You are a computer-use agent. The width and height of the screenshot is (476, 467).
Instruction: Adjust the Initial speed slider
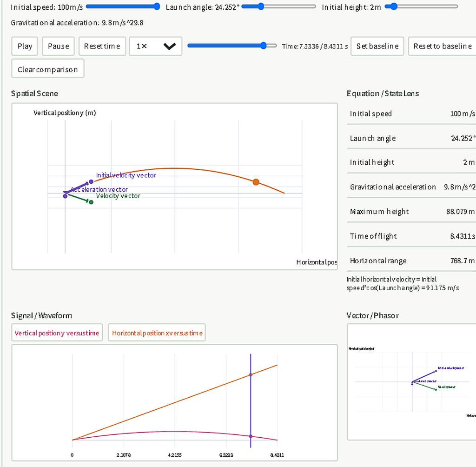[123, 7]
